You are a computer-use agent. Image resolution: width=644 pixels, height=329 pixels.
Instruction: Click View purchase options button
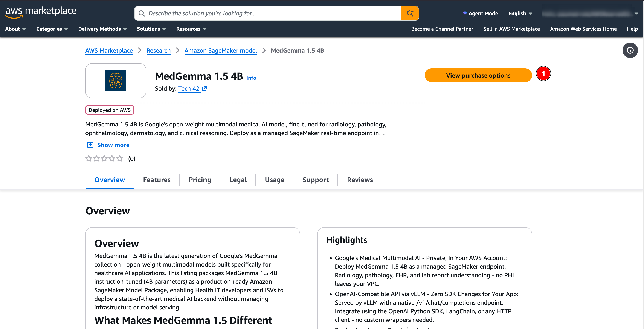click(478, 75)
